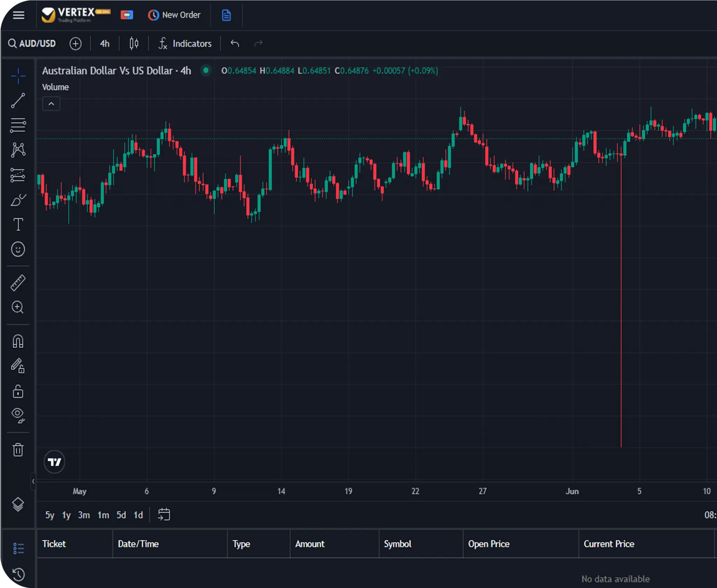Select the ruler Measure tool

pos(18,283)
